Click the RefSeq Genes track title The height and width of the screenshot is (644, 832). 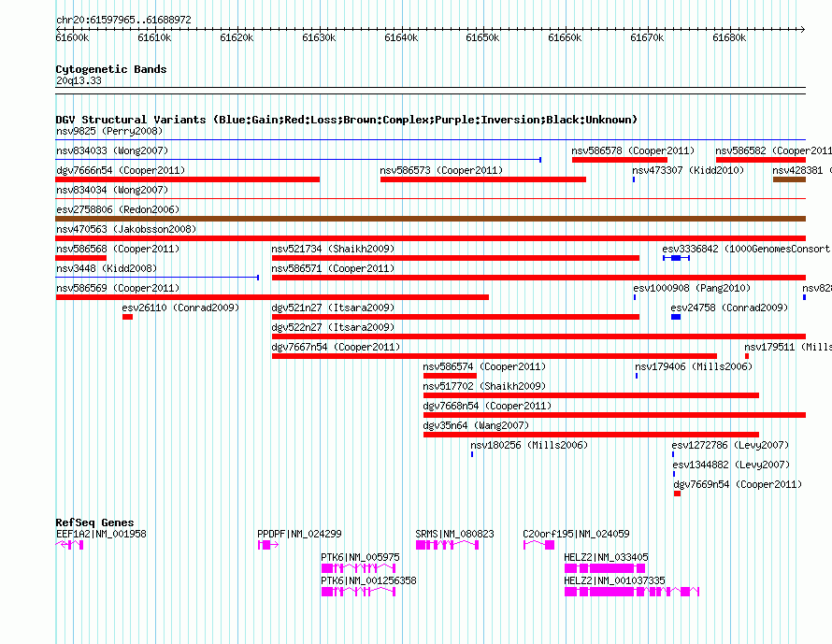tap(94, 522)
